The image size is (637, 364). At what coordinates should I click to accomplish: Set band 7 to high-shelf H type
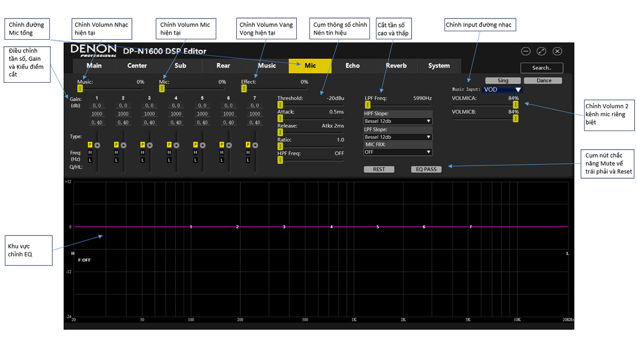pyautogui.click(x=248, y=152)
